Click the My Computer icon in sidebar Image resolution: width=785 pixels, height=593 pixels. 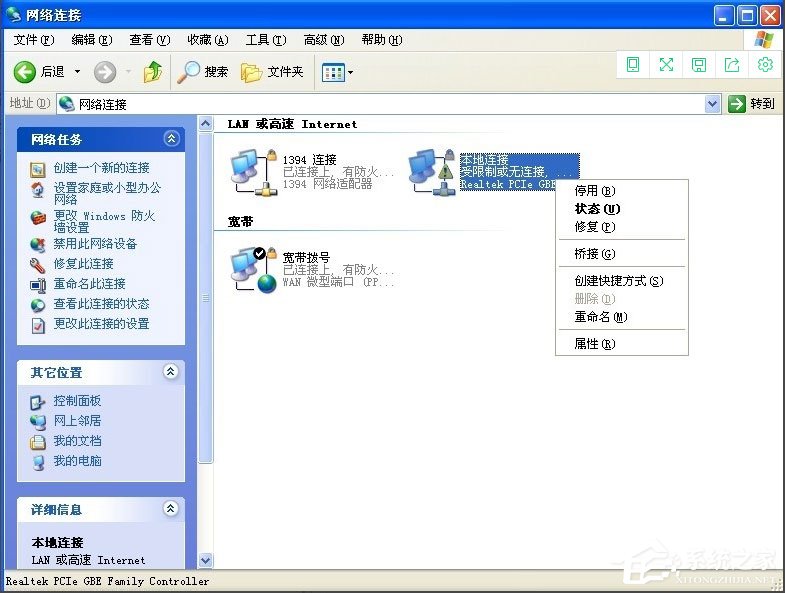click(x=38, y=462)
